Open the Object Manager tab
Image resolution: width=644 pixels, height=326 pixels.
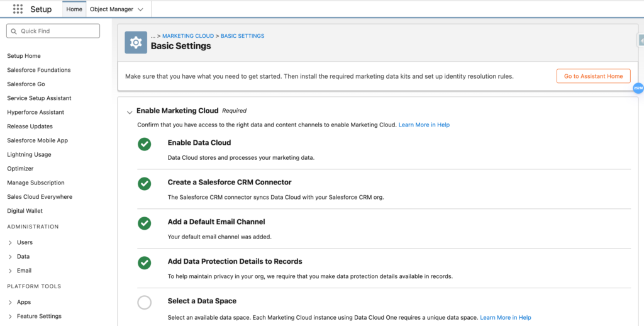point(111,9)
